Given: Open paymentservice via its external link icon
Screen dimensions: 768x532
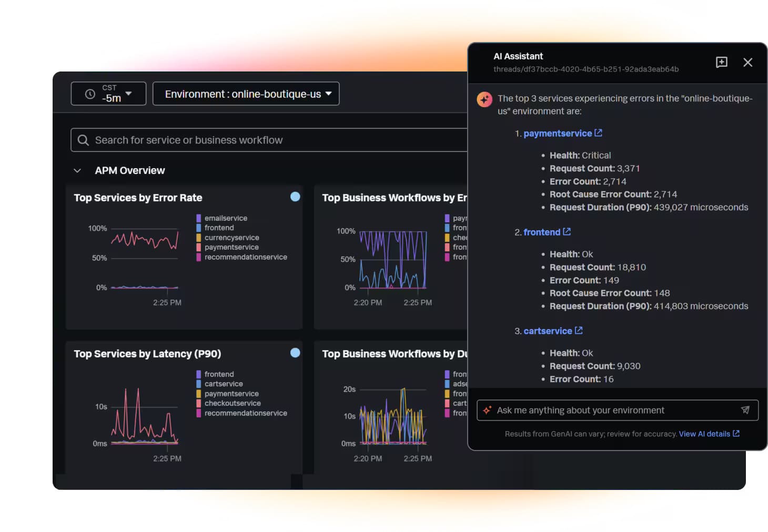Looking at the screenshot, I should [x=598, y=133].
